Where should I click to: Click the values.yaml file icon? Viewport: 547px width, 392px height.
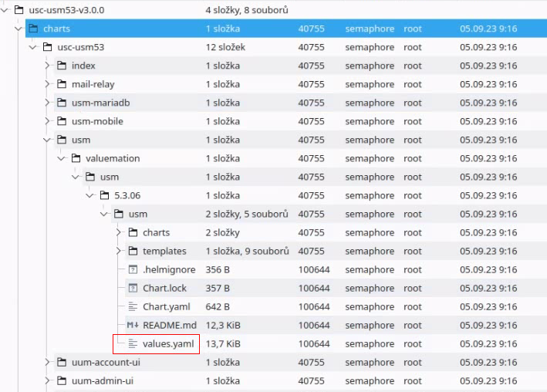133,344
